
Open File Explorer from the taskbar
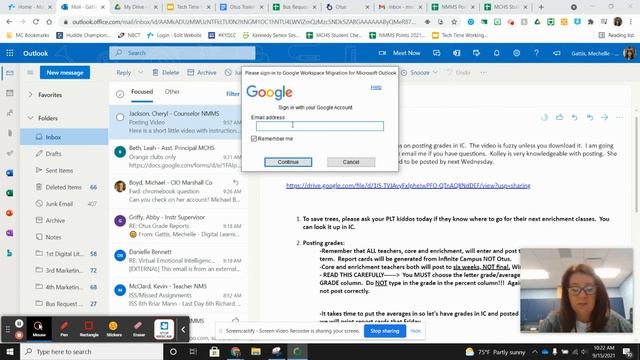tap(256, 351)
